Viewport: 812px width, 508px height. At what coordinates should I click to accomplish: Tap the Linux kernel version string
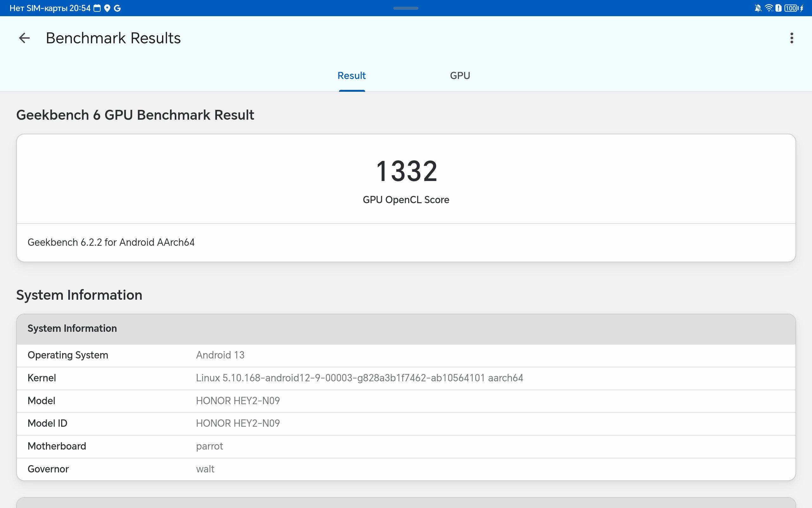point(359,378)
